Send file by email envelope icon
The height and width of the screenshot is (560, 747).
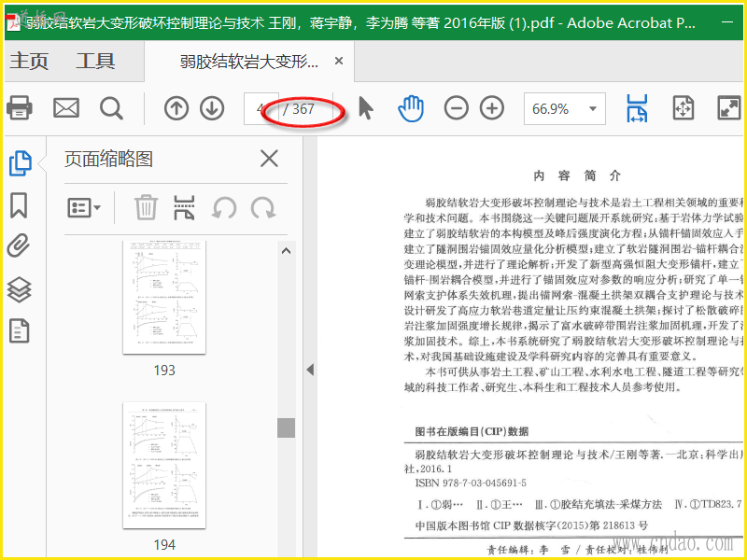[65, 108]
